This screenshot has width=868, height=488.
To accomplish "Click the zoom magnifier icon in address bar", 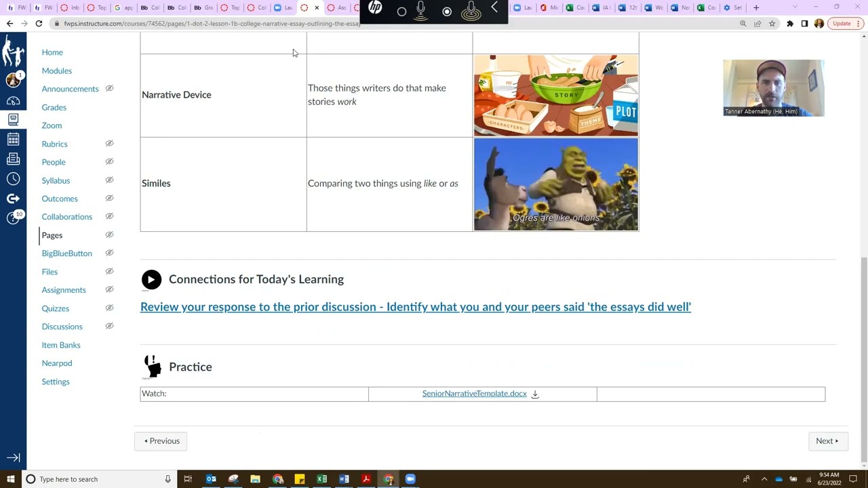I will [x=743, y=24].
